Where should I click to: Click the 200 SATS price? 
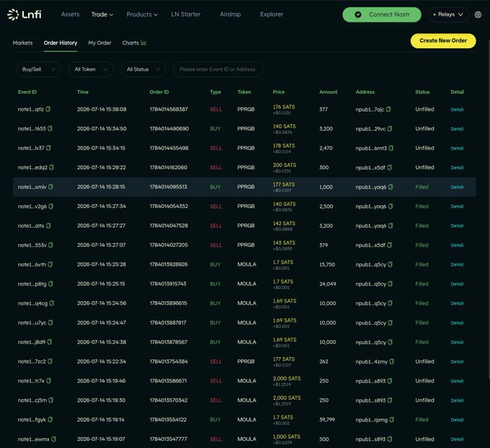point(285,165)
